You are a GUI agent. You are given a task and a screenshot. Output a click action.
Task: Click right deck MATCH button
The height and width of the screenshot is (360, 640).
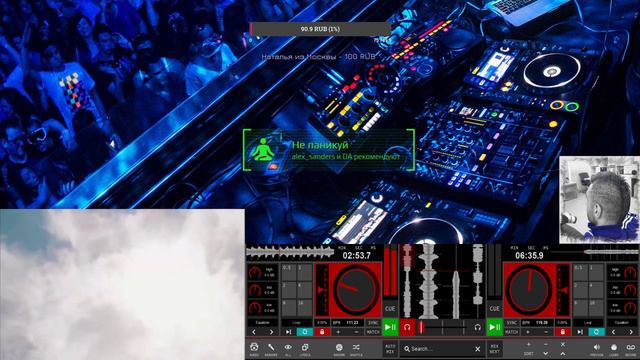tap(511, 332)
